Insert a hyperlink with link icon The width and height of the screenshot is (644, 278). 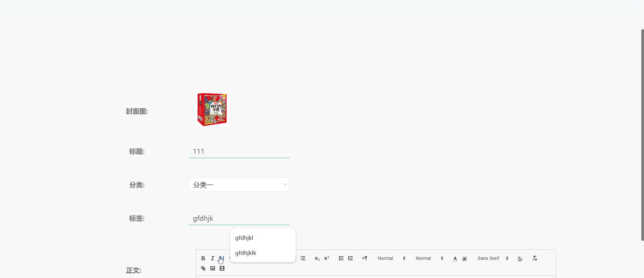[x=203, y=268]
